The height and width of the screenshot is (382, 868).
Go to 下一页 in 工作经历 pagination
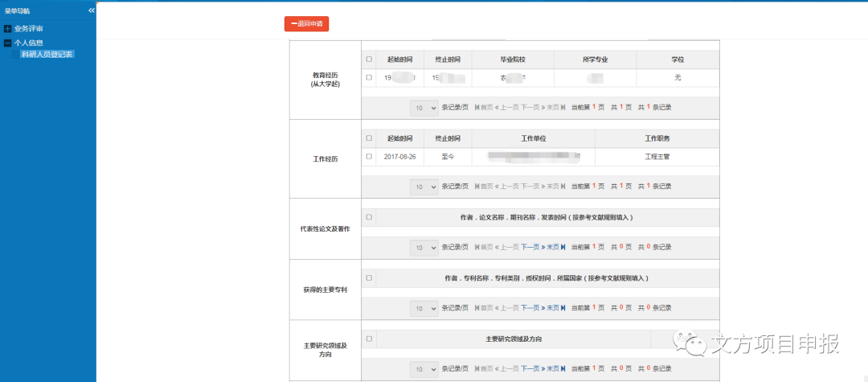533,187
